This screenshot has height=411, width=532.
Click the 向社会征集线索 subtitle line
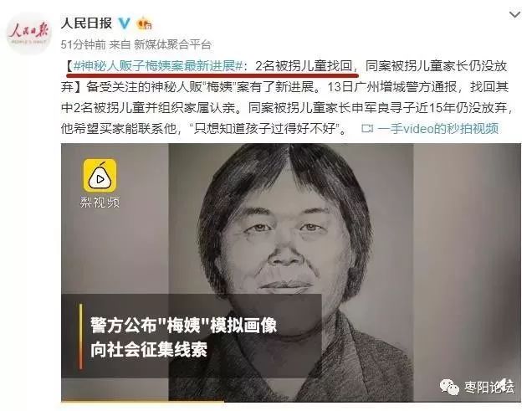point(149,350)
